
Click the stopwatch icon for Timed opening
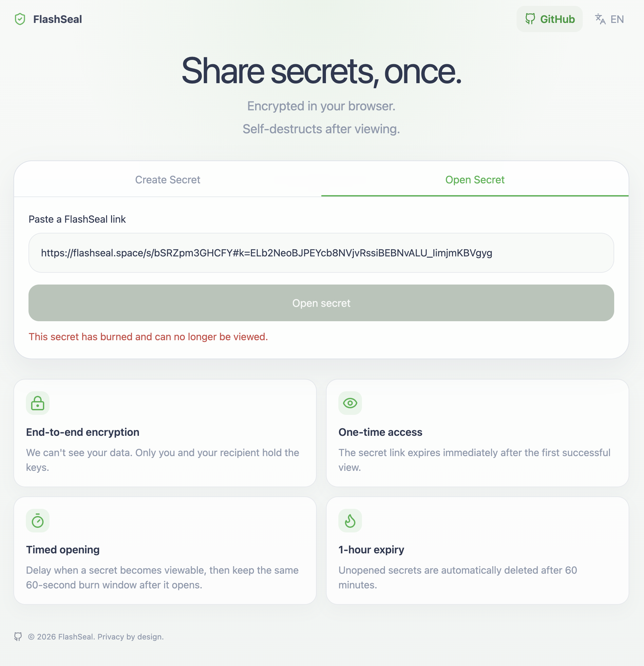point(38,521)
